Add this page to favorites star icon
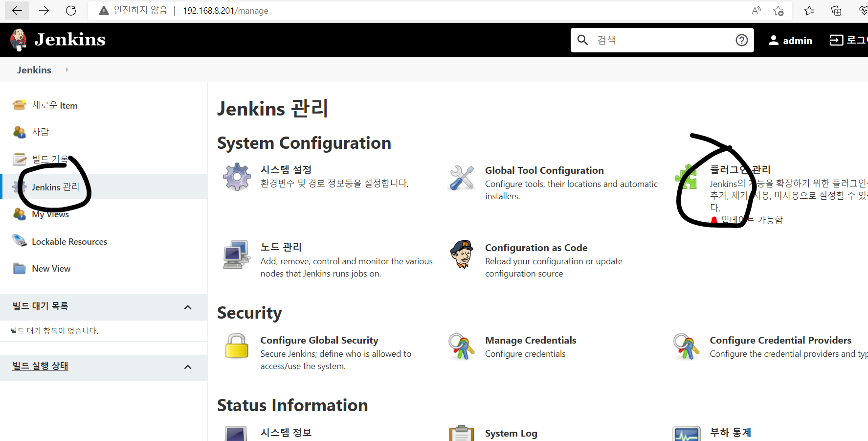 click(779, 10)
